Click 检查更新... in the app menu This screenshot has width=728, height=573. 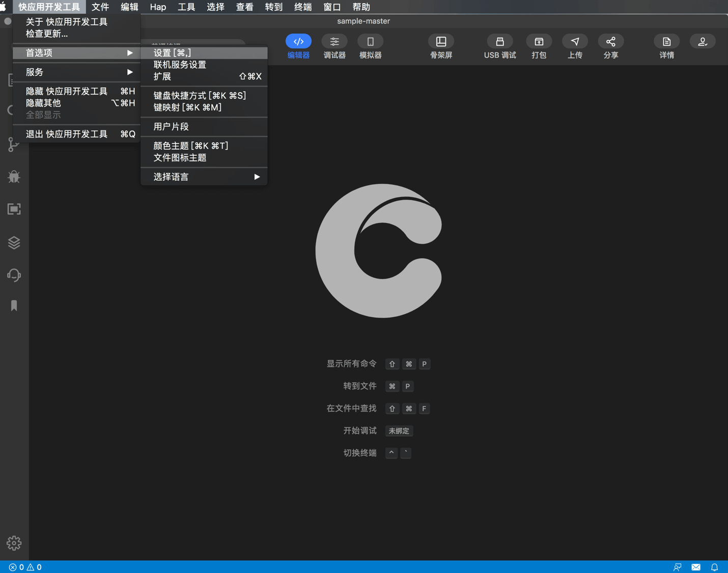47,34
